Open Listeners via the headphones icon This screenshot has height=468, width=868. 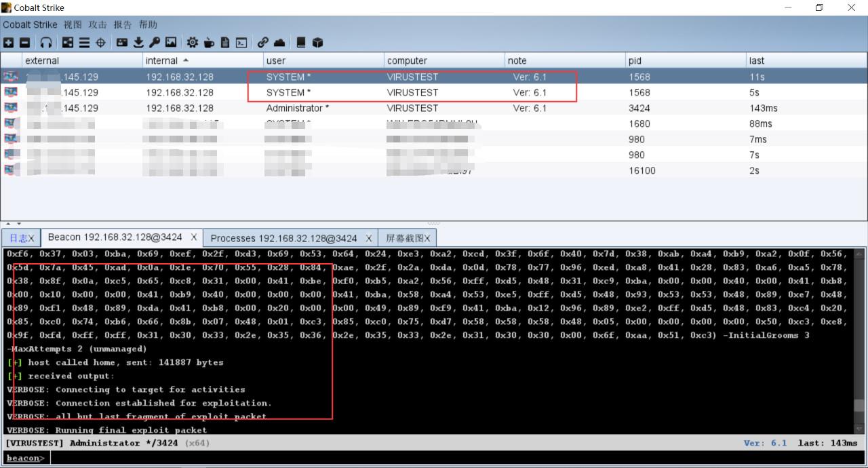[46, 43]
